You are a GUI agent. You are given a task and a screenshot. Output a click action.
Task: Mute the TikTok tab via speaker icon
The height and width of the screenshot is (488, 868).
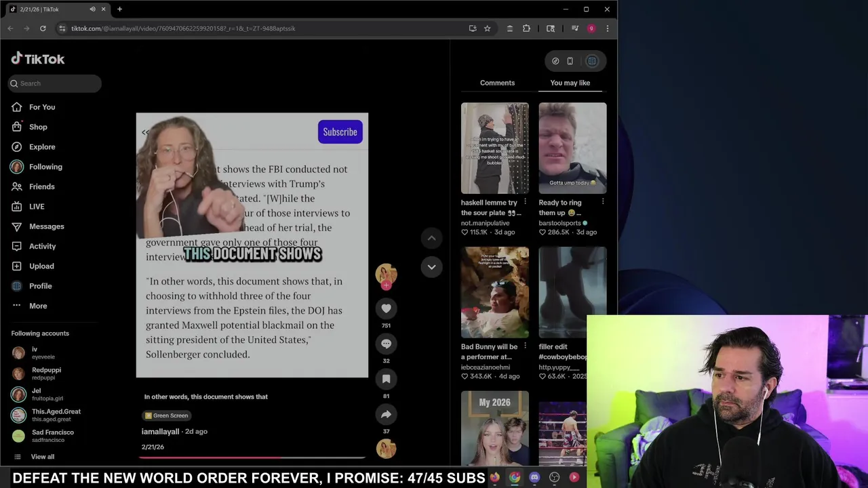click(92, 9)
